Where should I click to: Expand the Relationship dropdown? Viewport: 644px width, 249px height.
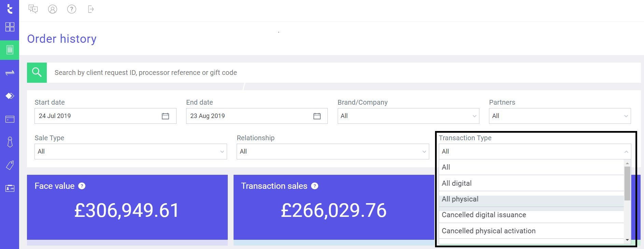tap(332, 152)
